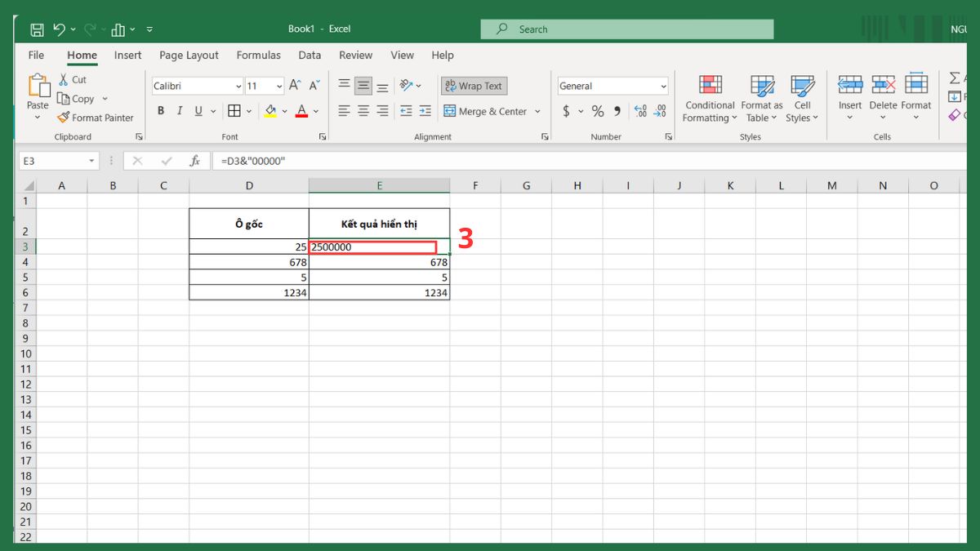Image resolution: width=980 pixels, height=551 pixels.
Task: Apply the red Font Color swatch
Action: click(301, 111)
